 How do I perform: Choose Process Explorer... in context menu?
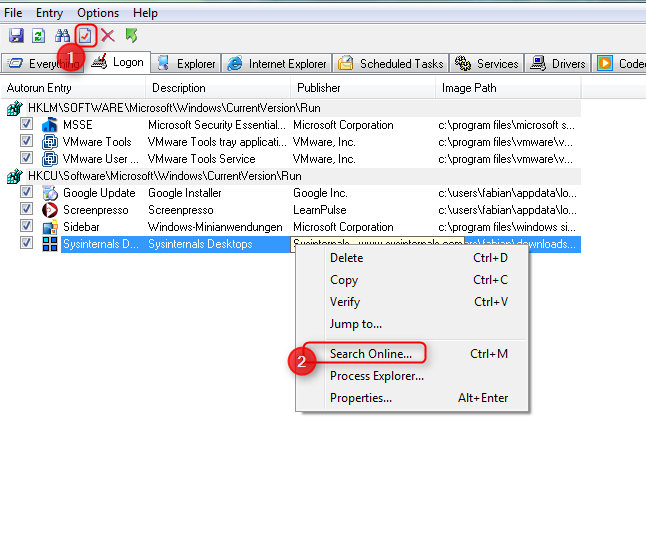click(412, 376)
